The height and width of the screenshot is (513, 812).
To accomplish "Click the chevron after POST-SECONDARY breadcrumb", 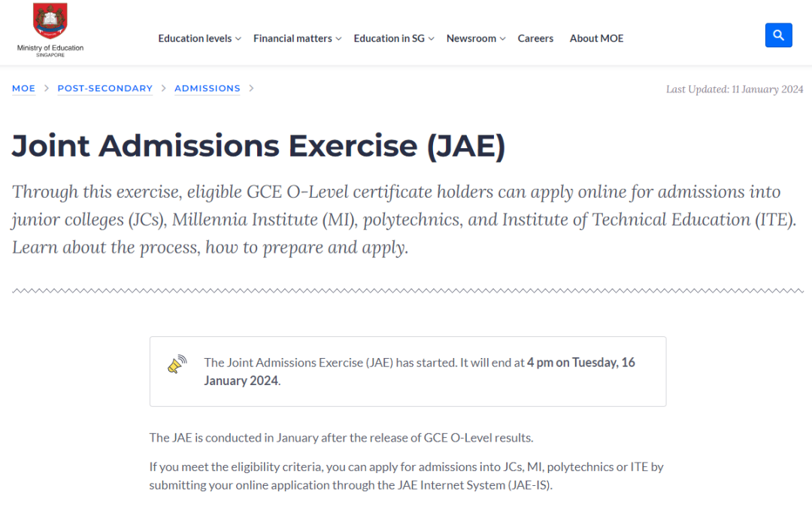I will 164,88.
